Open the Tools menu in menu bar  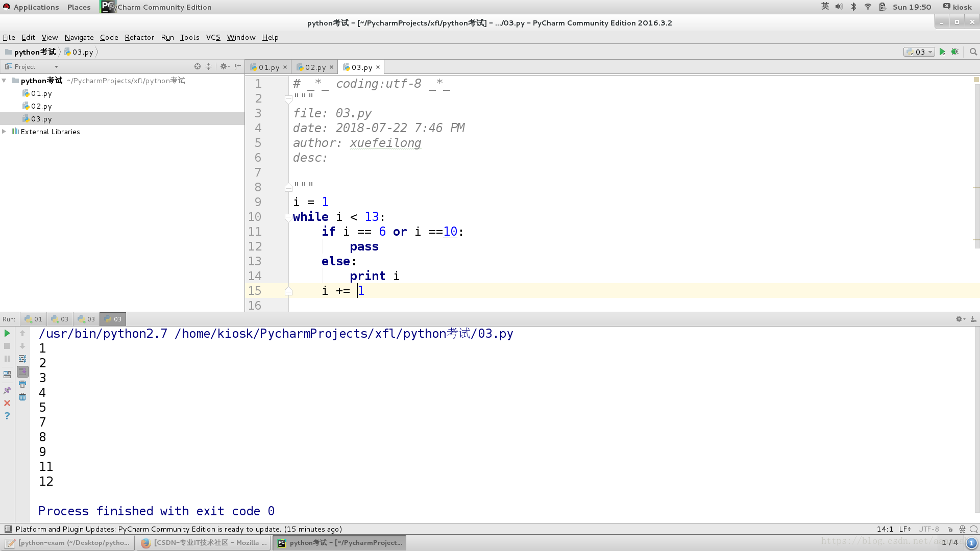(x=189, y=37)
